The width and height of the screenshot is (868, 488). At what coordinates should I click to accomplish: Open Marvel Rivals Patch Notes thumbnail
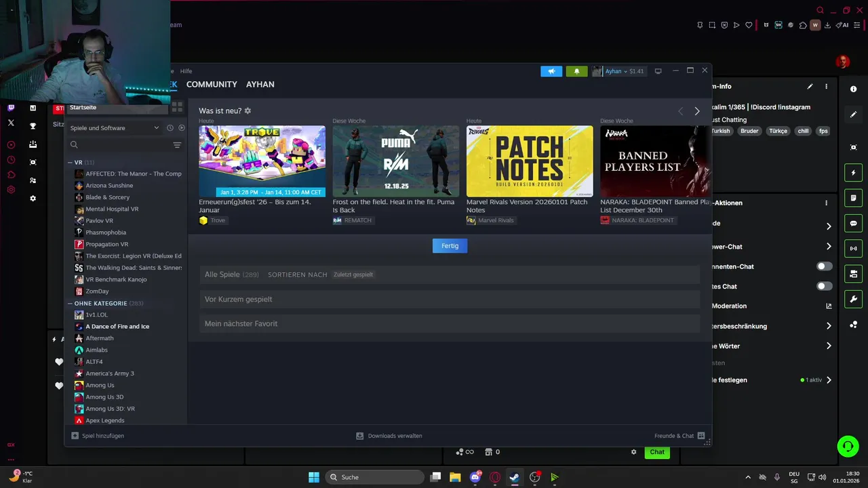[x=530, y=161]
